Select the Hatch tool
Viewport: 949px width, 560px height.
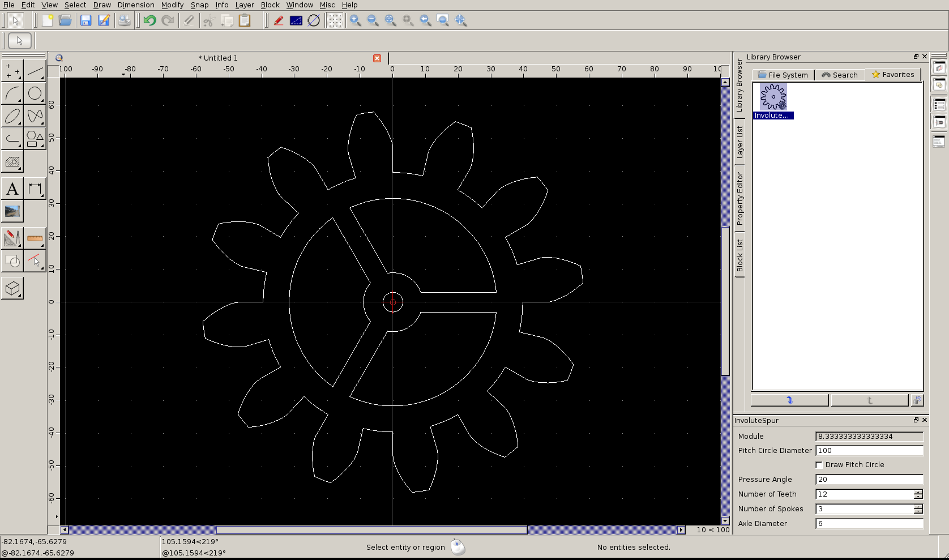tap(12, 162)
